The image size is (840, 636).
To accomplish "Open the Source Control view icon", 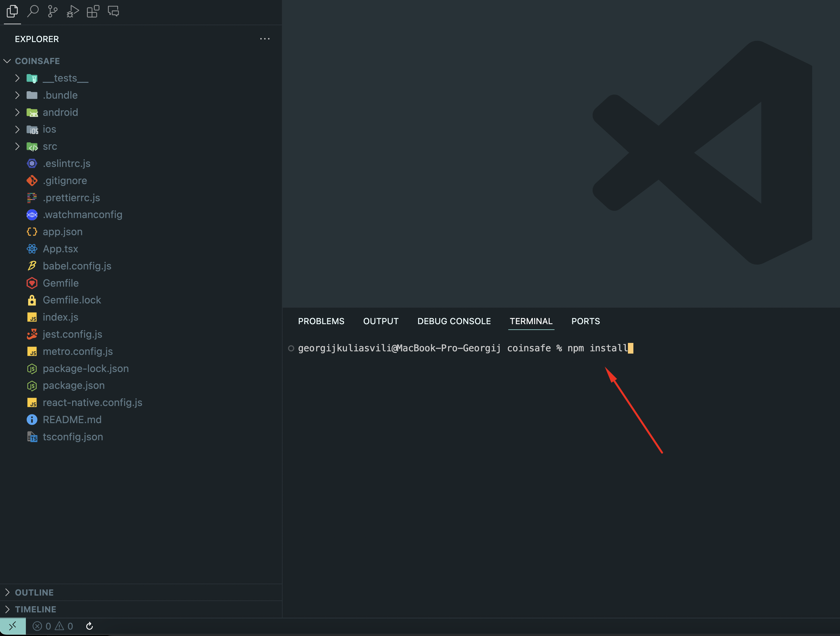I will 53,11.
